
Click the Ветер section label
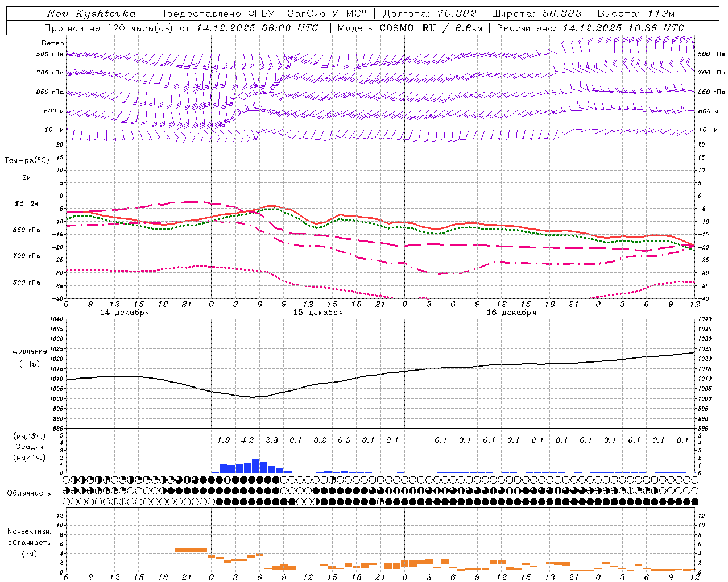coord(53,43)
